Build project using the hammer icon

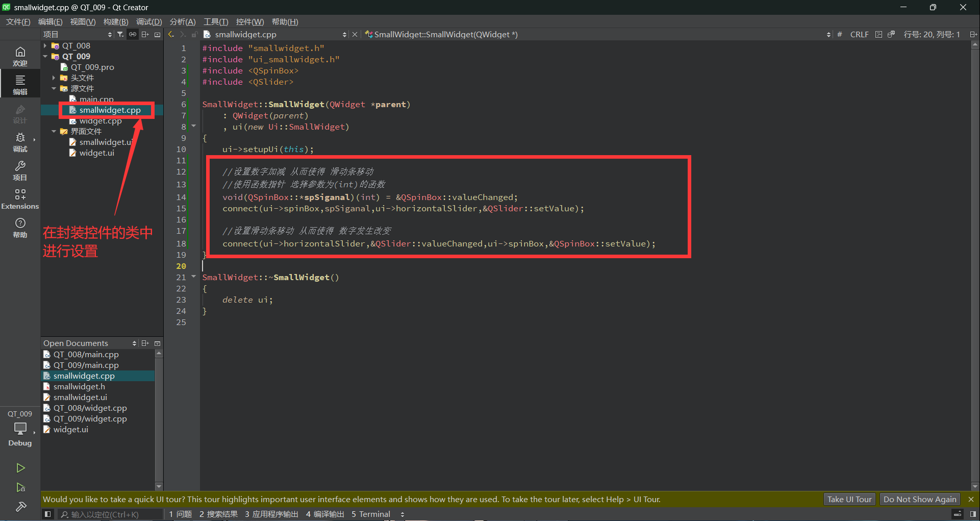(20, 507)
